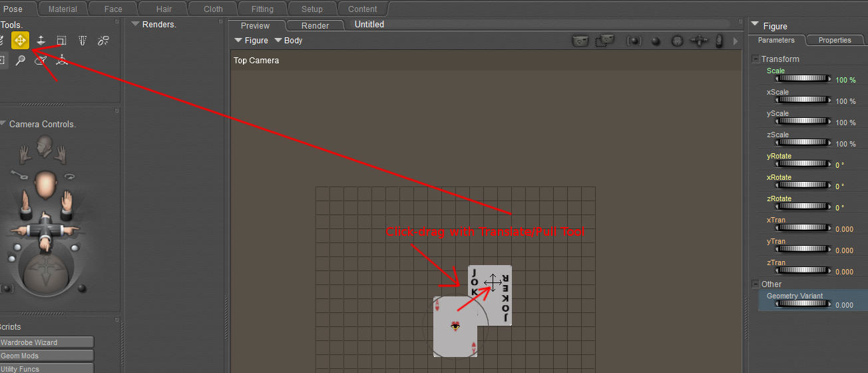This screenshot has height=373, width=868.
Task: Switch to the left hand camera
Action: [25, 155]
